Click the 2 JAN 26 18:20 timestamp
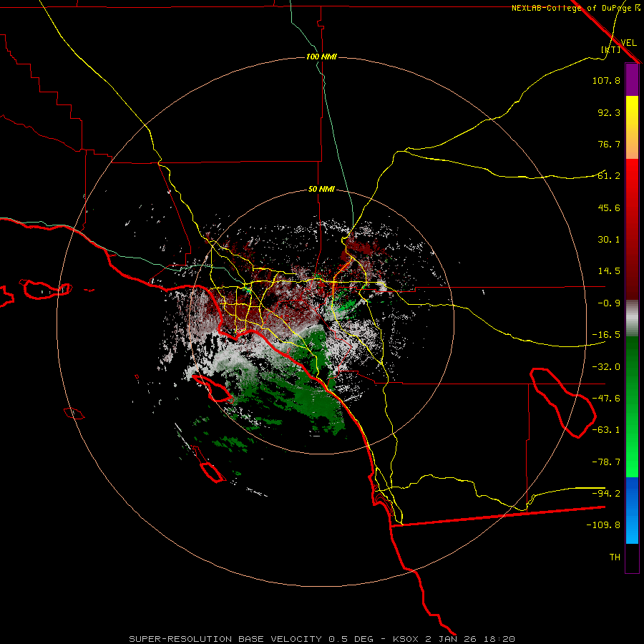The image size is (644, 644). [x=470, y=639]
